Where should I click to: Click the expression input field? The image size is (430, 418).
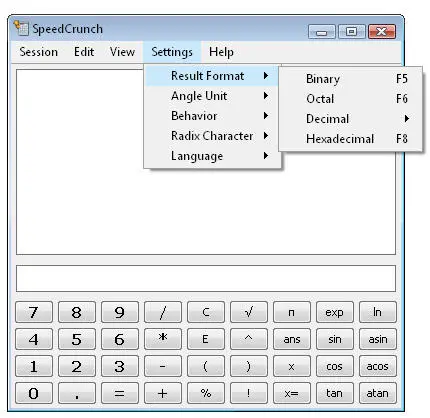[206, 278]
